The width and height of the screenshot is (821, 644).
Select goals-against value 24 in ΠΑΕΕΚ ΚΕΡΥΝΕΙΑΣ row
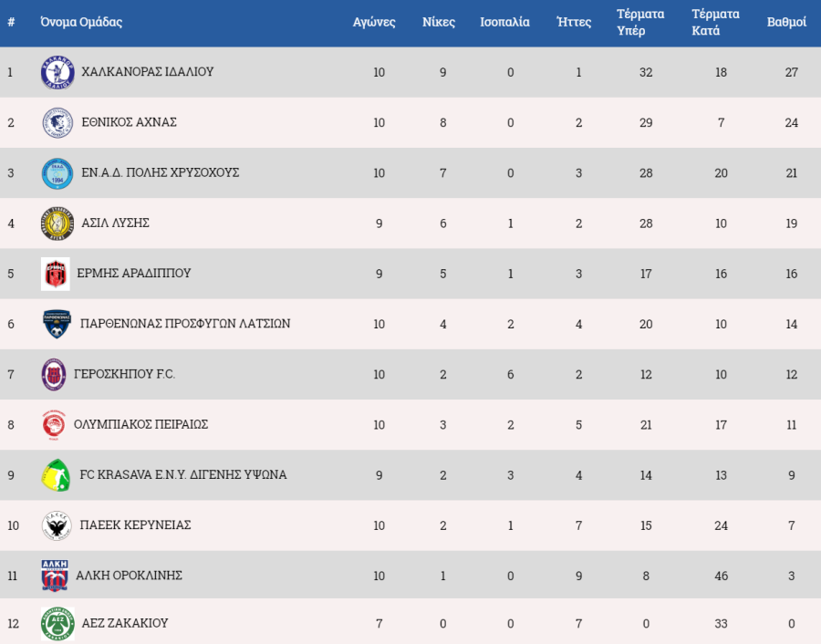(721, 525)
